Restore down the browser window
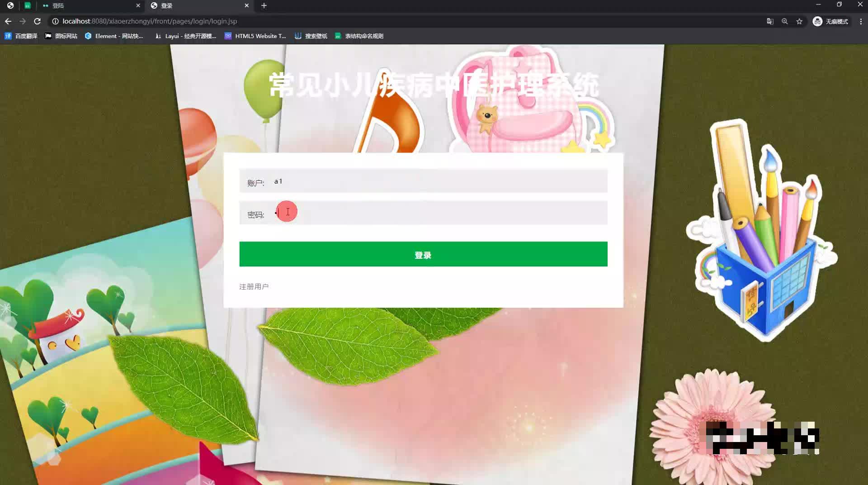 tap(839, 5)
